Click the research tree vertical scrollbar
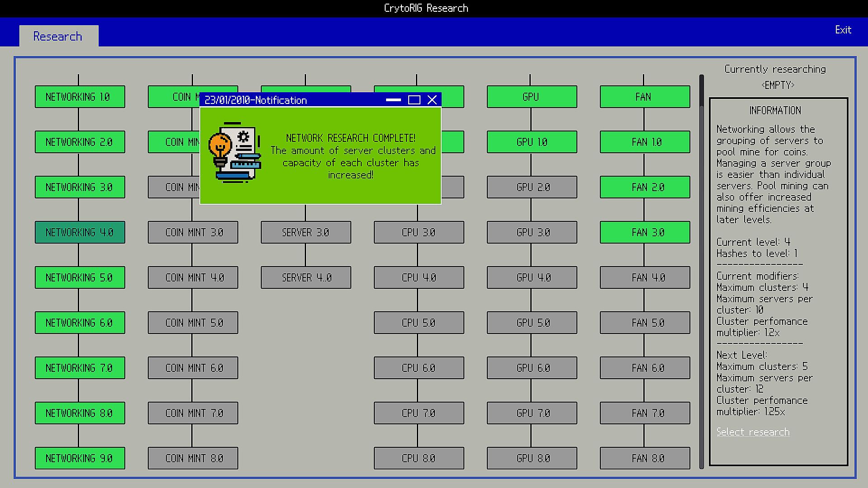 (x=702, y=271)
